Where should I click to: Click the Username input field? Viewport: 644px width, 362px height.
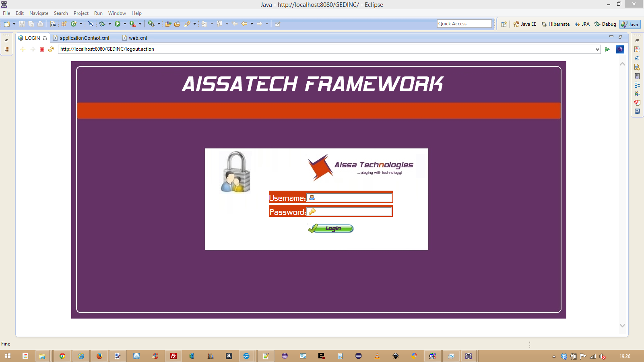point(349,198)
